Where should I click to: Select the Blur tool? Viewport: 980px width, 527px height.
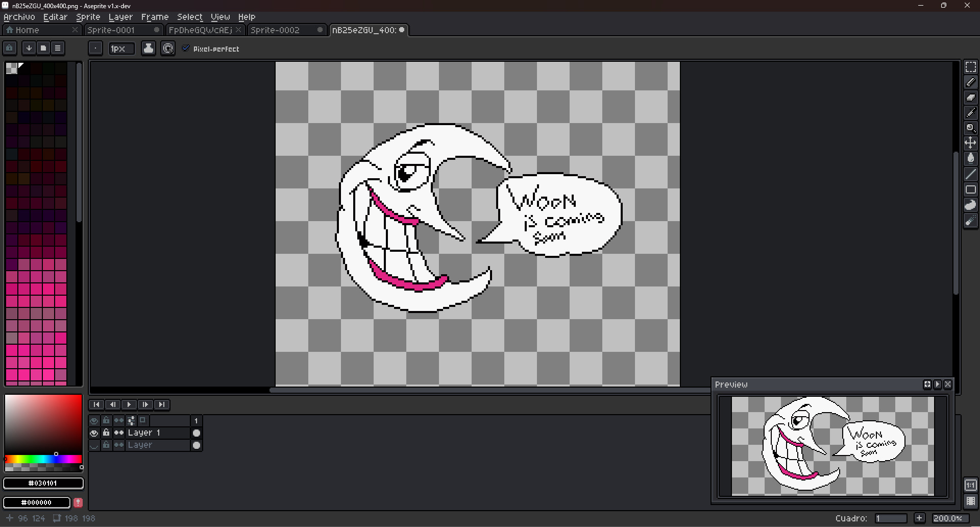(970, 221)
